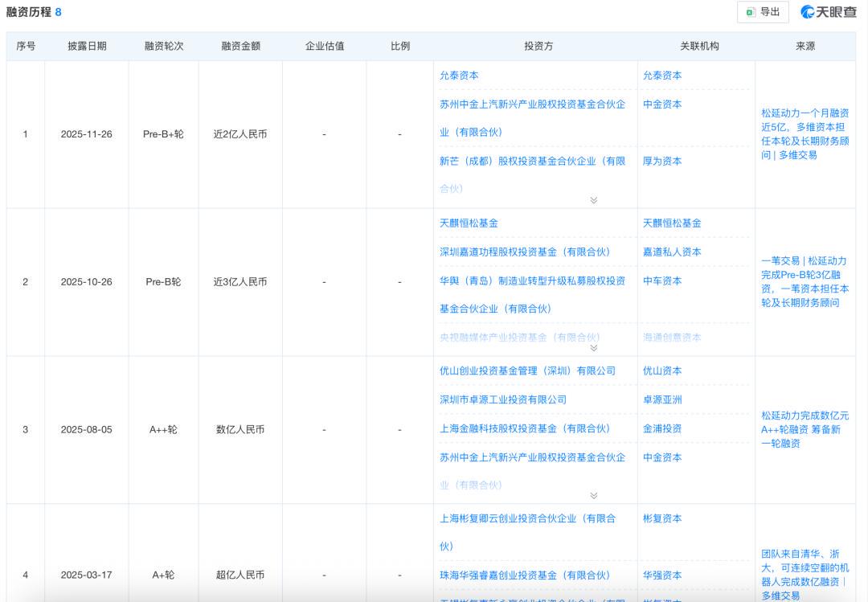The width and height of the screenshot is (868, 602).
Task: Click related institution 中车资本
Action: pos(662,281)
